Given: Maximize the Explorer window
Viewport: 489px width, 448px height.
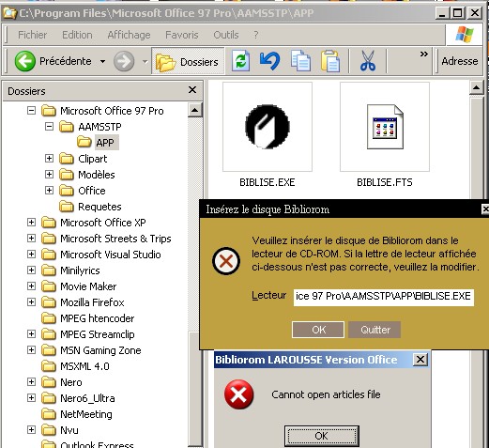Looking at the screenshot, I should click(458, 13).
